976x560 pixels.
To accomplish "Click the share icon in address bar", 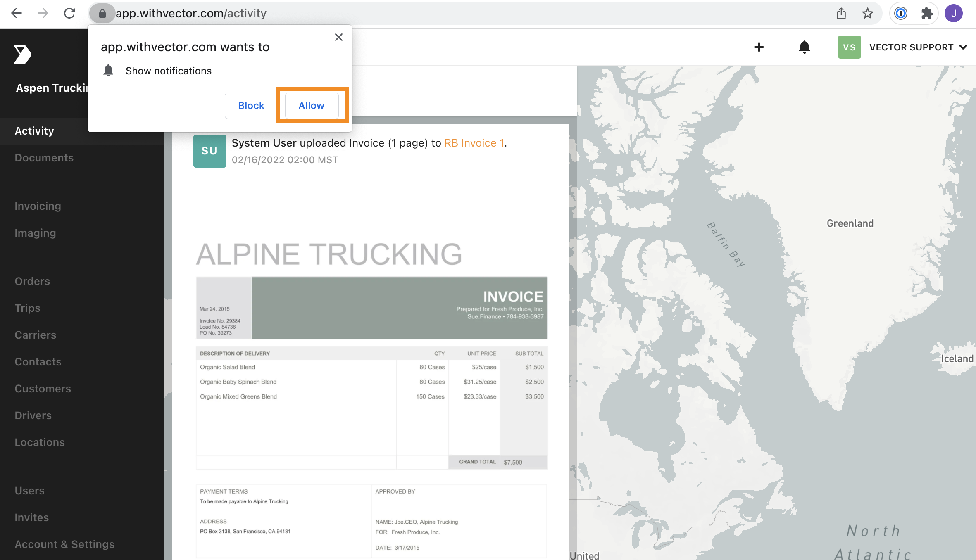I will (841, 14).
